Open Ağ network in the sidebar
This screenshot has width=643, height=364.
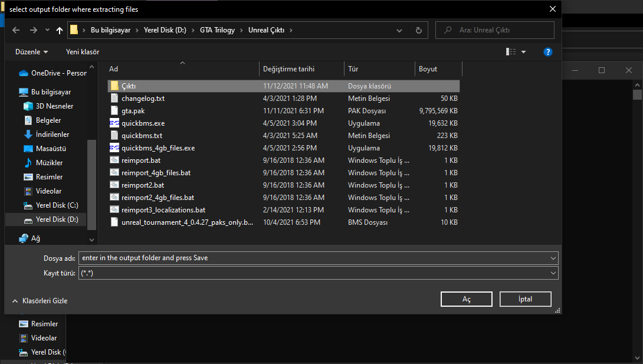29,238
